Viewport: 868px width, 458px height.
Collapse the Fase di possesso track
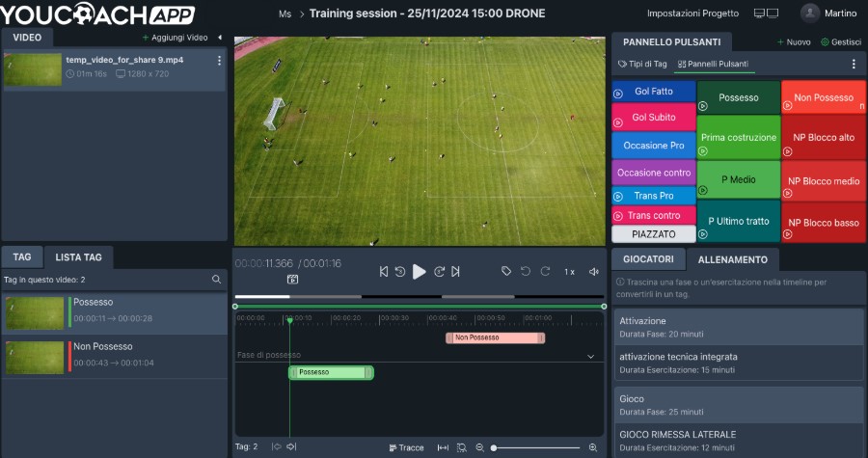[x=590, y=356]
